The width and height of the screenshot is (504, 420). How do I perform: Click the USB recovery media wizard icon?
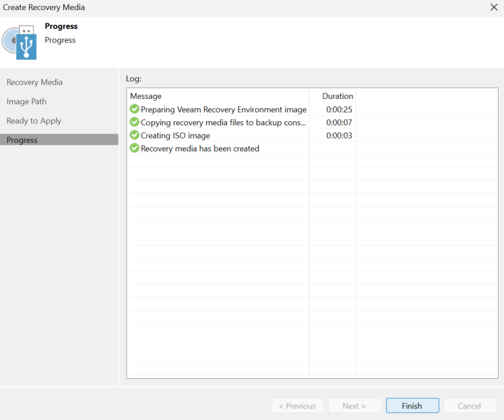[x=20, y=42]
